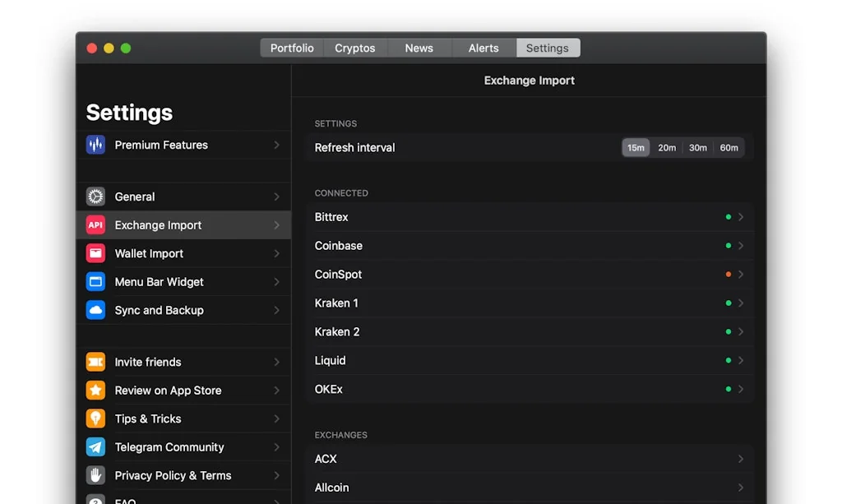The height and width of the screenshot is (504, 842).
Task: Select the Wallet Import wallet icon
Action: [95, 253]
